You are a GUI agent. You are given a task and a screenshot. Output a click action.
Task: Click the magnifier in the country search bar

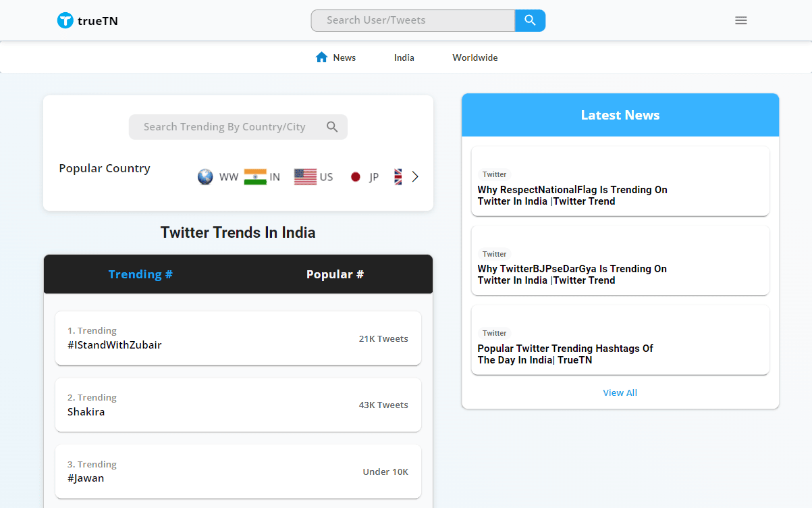click(x=332, y=126)
